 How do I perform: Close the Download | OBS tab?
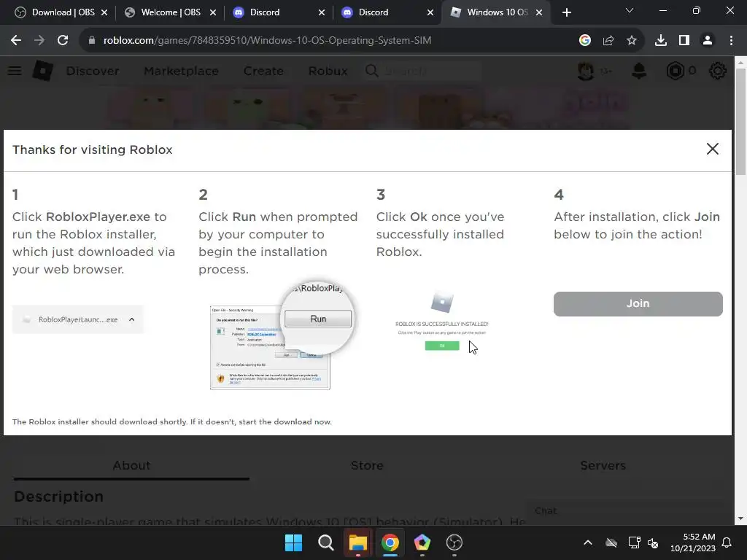[x=104, y=12]
